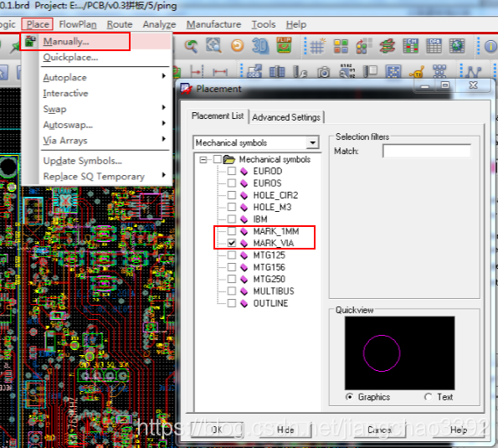Click the highlighted blue grid matrix icon
The height and width of the screenshot is (448, 498).
coord(393,71)
